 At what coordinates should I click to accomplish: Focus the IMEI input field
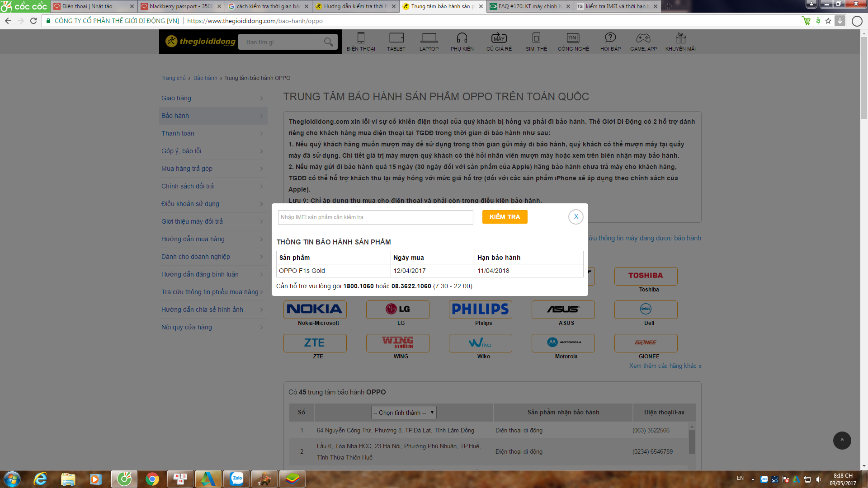(376, 217)
